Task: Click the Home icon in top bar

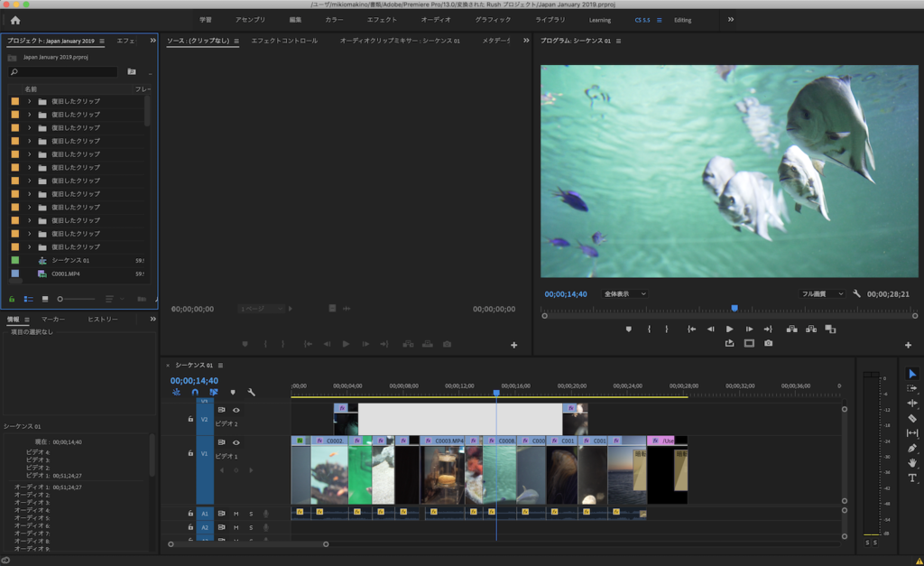Action: click(x=14, y=20)
